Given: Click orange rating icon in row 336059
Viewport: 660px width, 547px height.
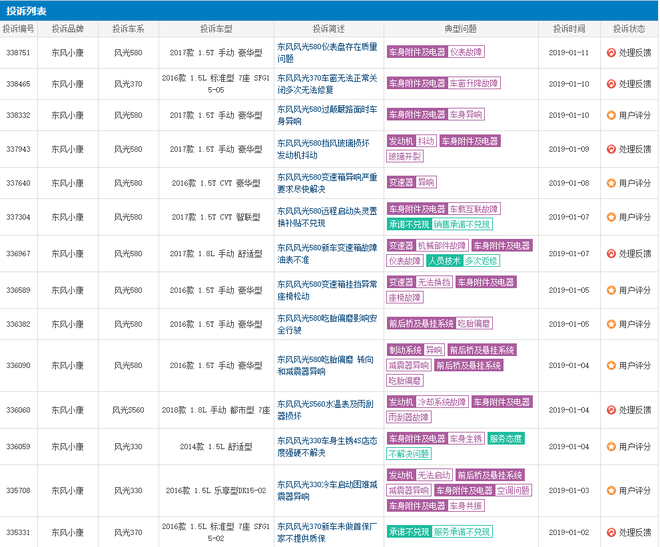Looking at the screenshot, I should click(x=611, y=446).
